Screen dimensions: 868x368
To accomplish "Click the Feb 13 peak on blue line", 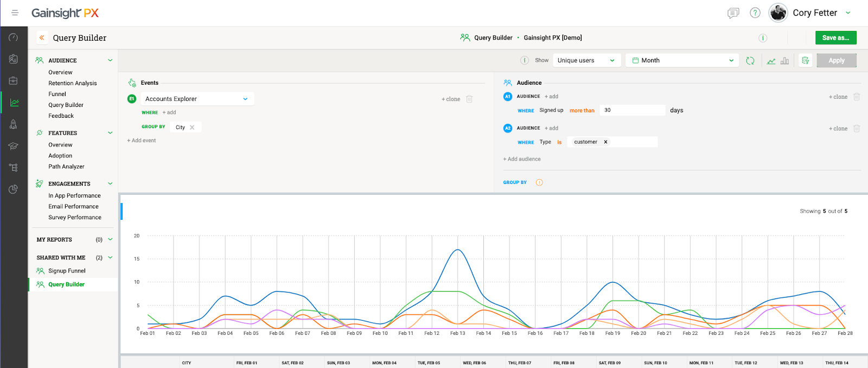I will pos(458,250).
